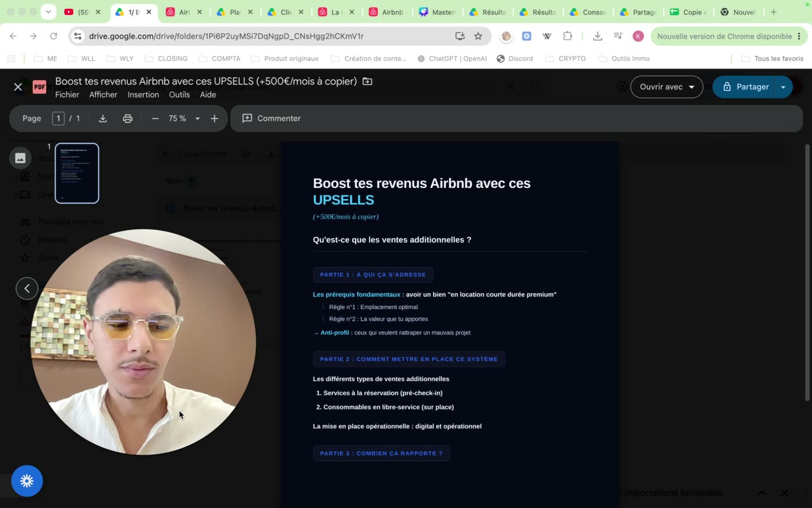Click the Partager button

click(x=744, y=87)
